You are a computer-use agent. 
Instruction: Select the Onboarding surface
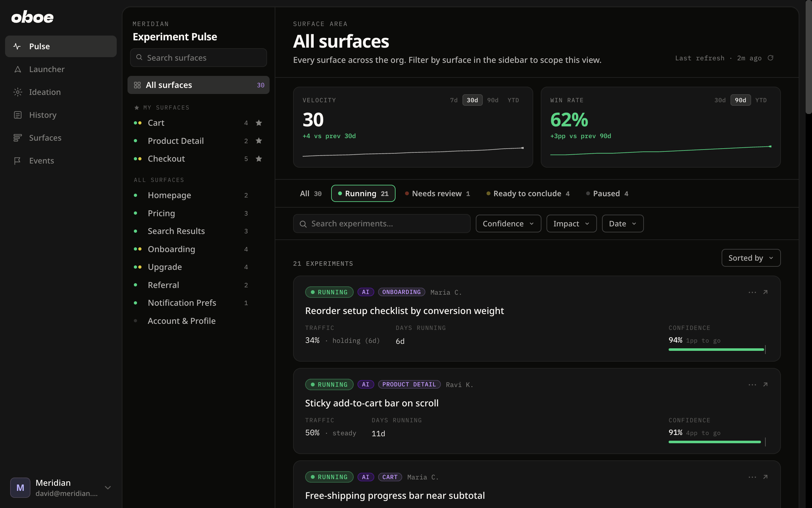[x=198, y=249]
